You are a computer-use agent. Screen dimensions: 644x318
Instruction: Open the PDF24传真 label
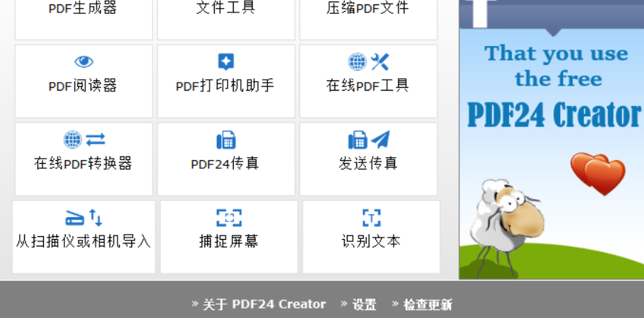(225, 164)
